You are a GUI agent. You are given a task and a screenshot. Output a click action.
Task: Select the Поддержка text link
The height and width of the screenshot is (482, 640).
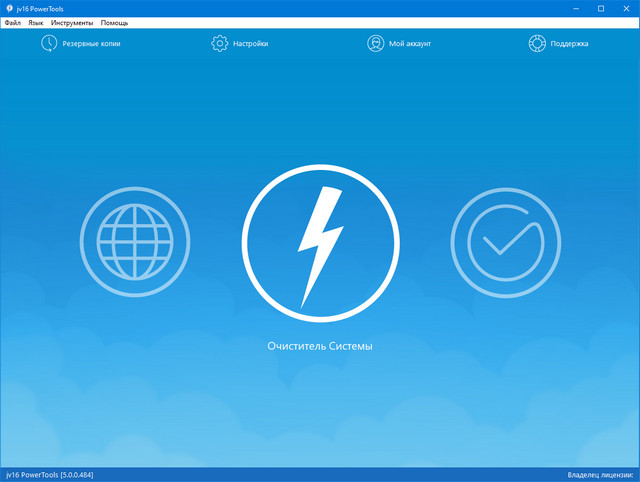point(569,44)
